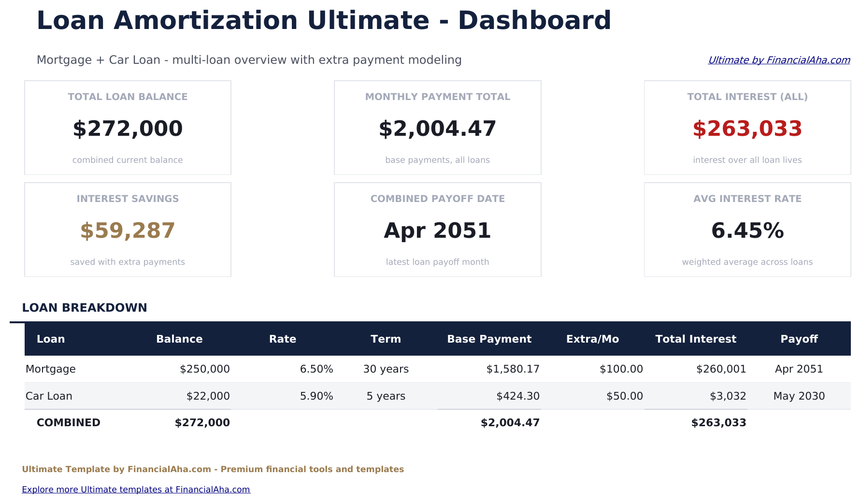Click the Rate column header
The width and height of the screenshot is (861, 504).
click(x=282, y=339)
